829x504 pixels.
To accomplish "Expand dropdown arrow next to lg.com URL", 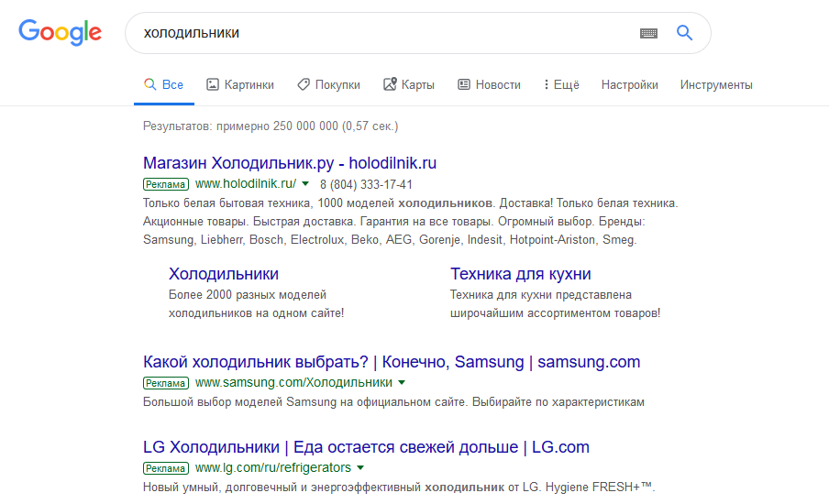I will coord(360,467).
